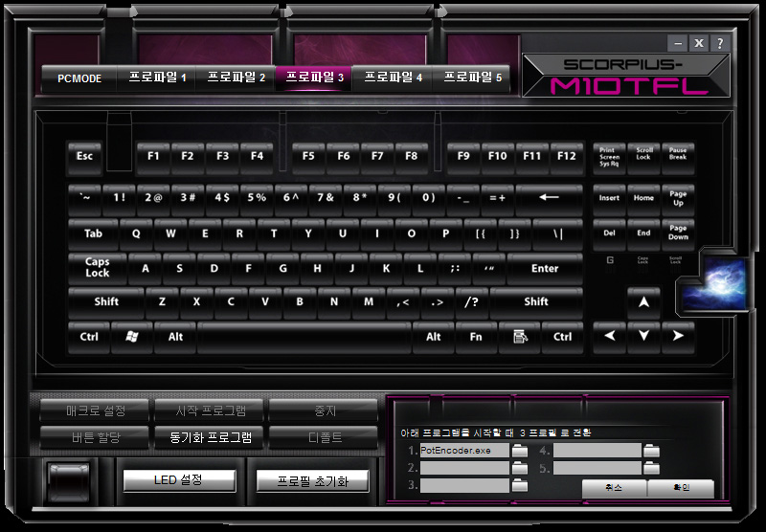
Task: Select the Home key
Action: 643,199
